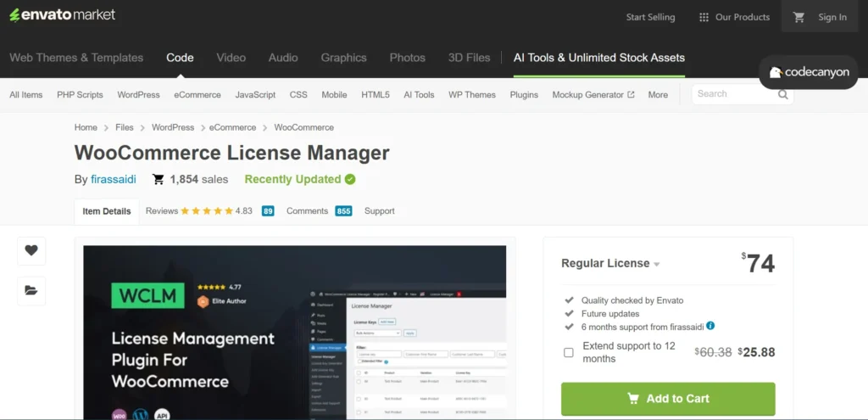Go to WooCommerce breadcrumb
868x420 pixels.
(304, 127)
